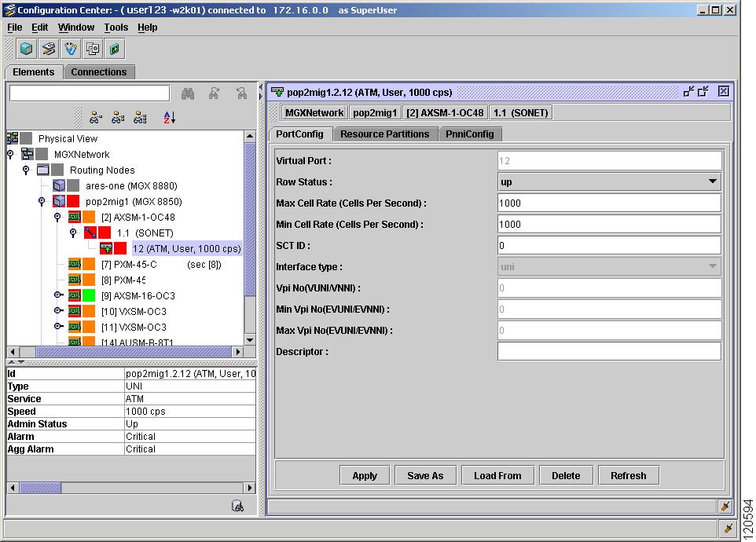Click the find-next binoculars icon with clockwise arrow
756x542 pixels.
(214, 93)
